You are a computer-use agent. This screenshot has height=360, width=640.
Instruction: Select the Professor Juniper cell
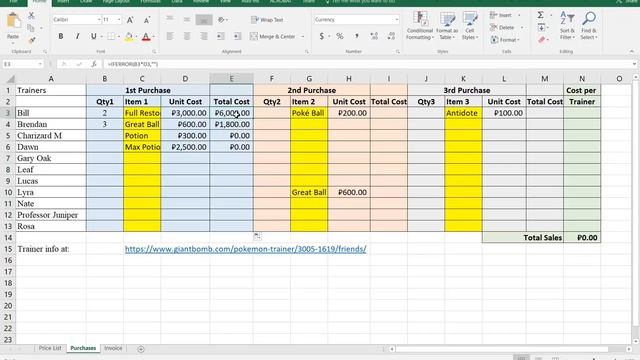(x=51, y=215)
